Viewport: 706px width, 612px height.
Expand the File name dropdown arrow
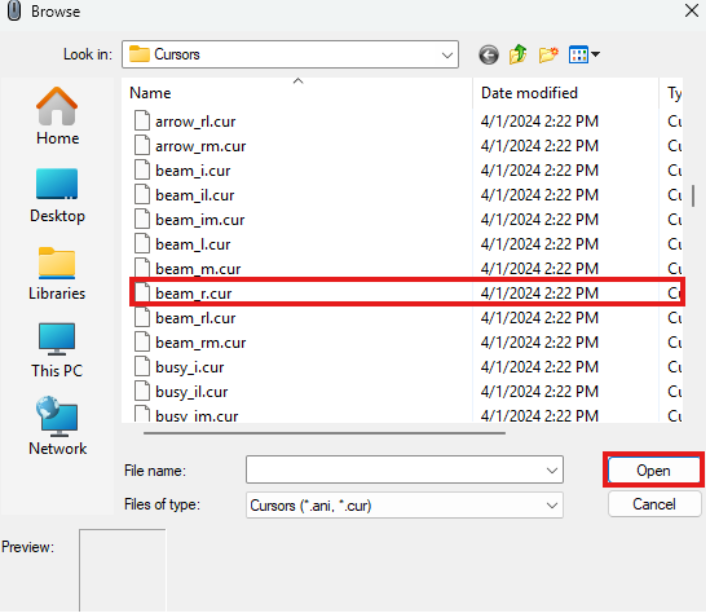pos(552,470)
